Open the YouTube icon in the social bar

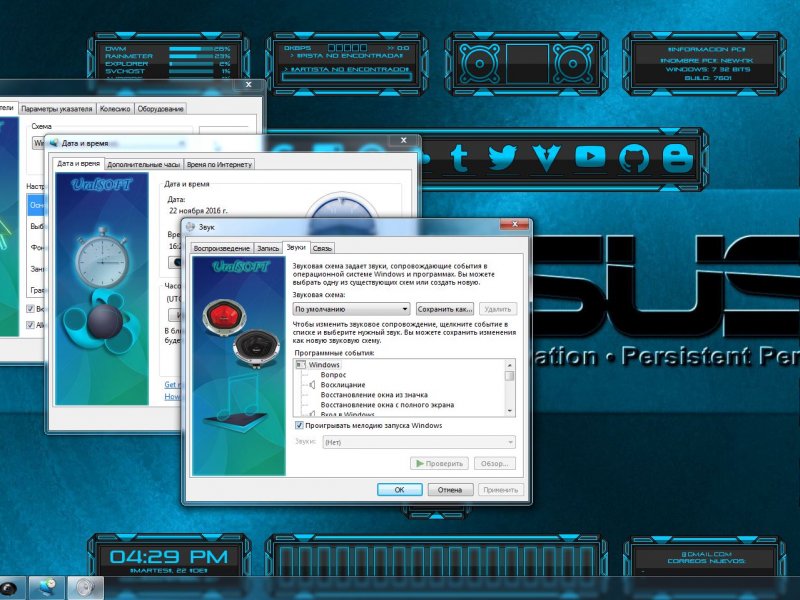coord(590,156)
